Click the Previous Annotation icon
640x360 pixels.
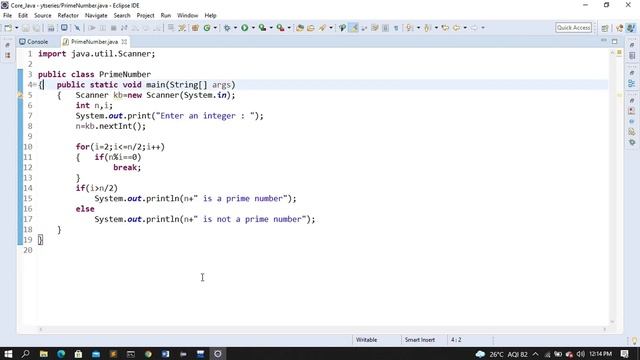(x=427, y=28)
